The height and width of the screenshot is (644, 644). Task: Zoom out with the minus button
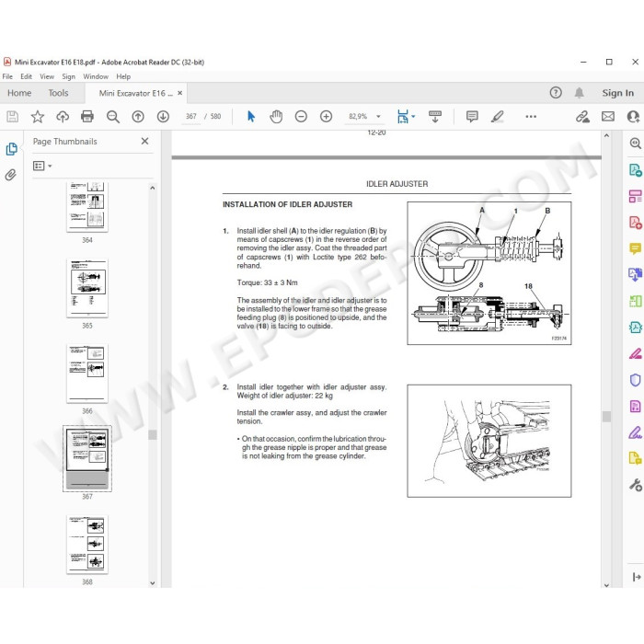tap(301, 117)
